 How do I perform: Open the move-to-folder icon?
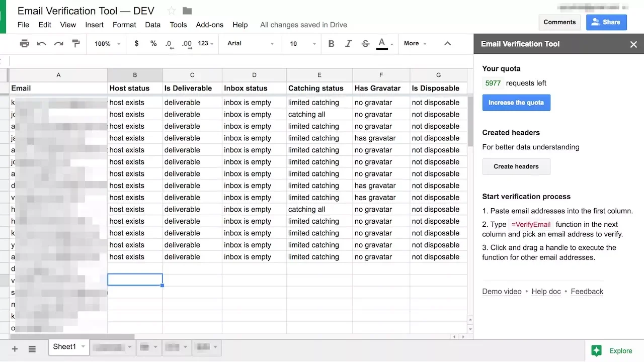(187, 11)
